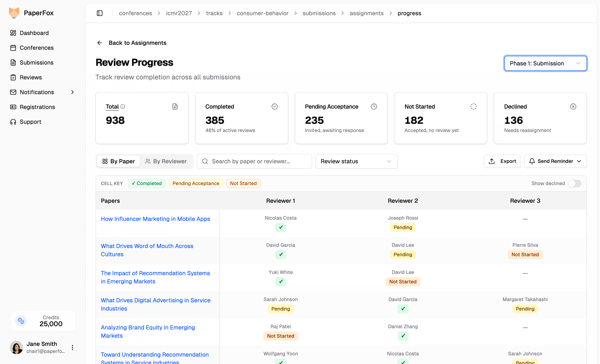600x364 pixels.
Task: Click the Total info icon
Action: (x=123, y=107)
